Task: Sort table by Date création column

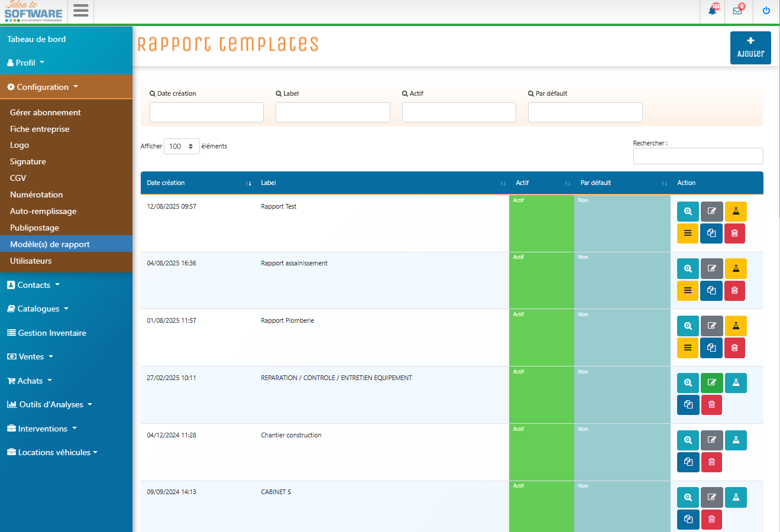Action: [166, 183]
